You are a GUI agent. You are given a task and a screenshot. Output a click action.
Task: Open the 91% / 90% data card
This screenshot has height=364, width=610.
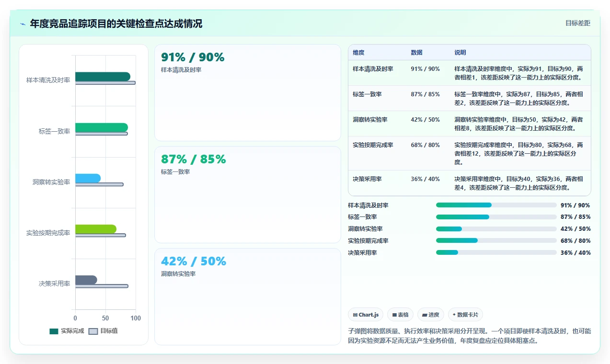pos(248,93)
